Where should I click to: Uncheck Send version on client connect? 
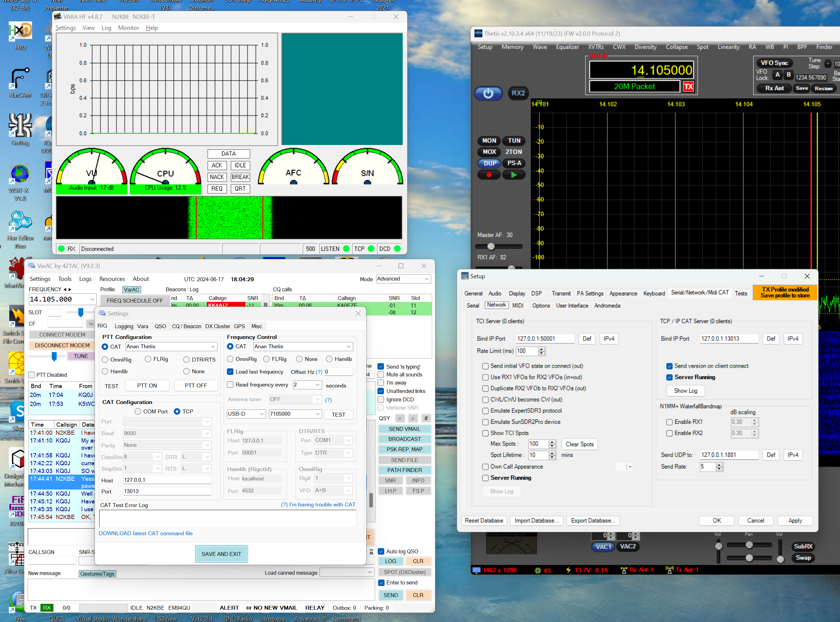669,366
